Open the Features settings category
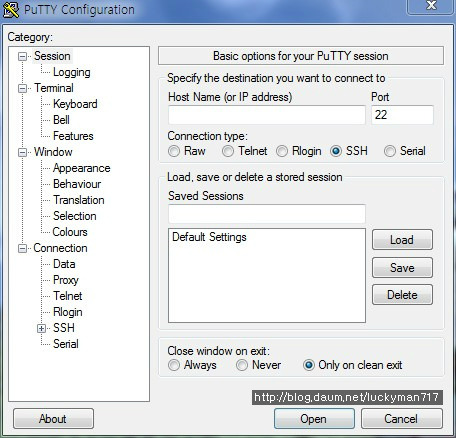Image resolution: width=456 pixels, height=438 pixels. pos(73,136)
